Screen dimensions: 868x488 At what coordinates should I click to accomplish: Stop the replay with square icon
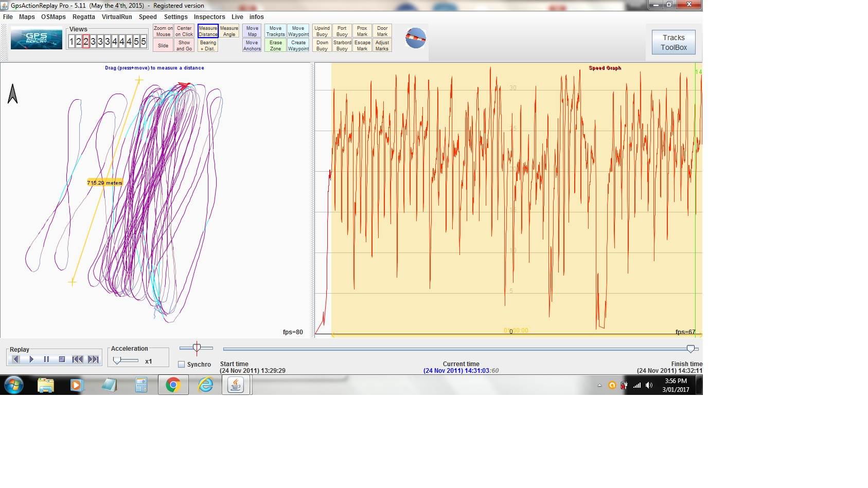coord(62,359)
